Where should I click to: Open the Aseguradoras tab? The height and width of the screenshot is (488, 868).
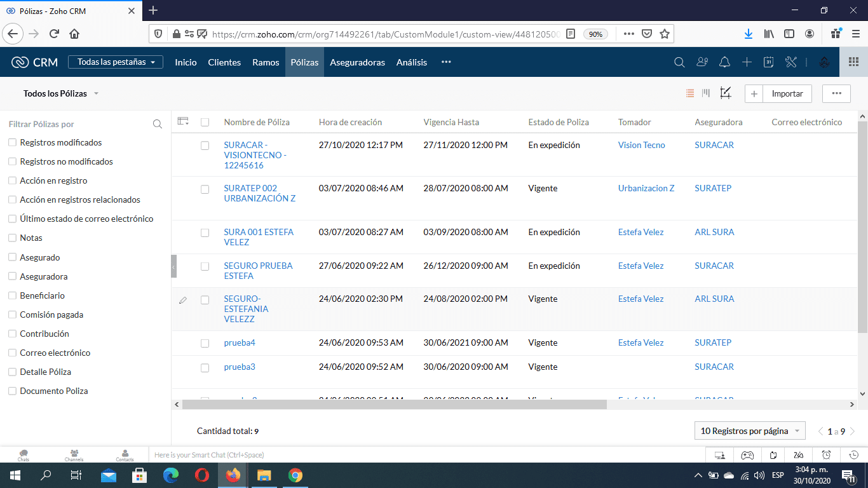(x=357, y=62)
